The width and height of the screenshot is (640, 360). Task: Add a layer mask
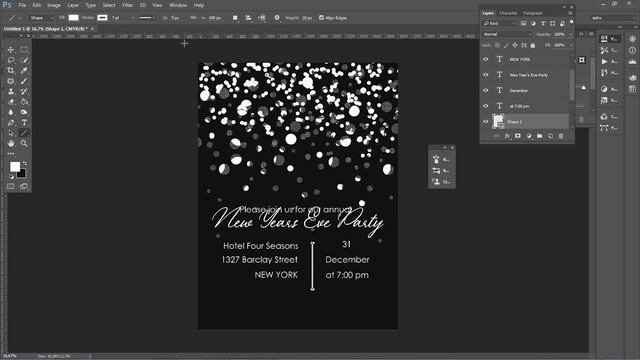tap(518, 136)
